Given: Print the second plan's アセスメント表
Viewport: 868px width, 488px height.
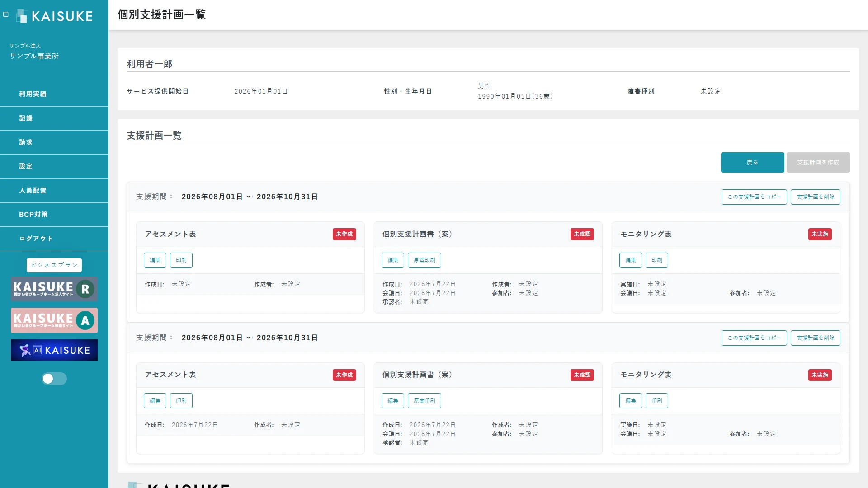Looking at the screenshot, I should [181, 401].
